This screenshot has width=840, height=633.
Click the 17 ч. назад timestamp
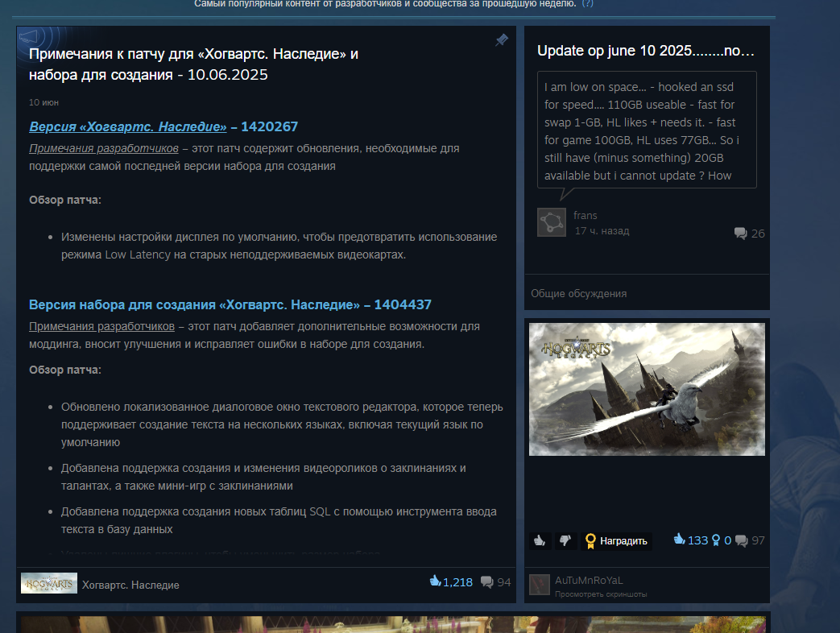(x=602, y=231)
